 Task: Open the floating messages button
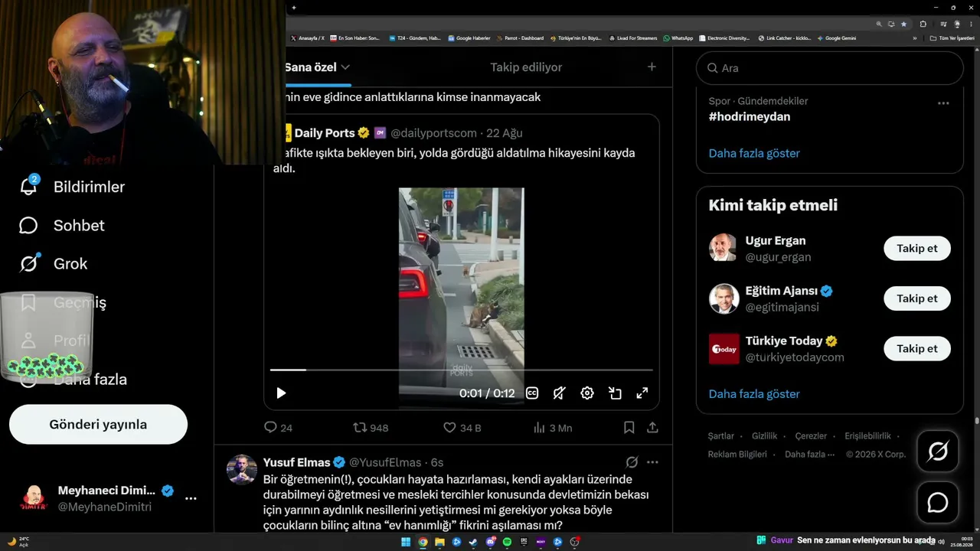tap(938, 503)
